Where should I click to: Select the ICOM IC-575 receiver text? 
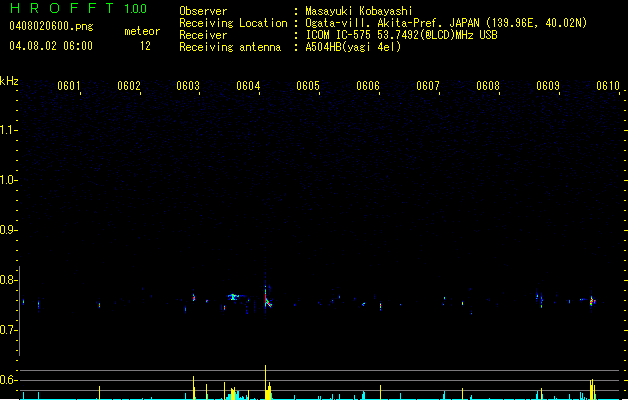point(402,35)
